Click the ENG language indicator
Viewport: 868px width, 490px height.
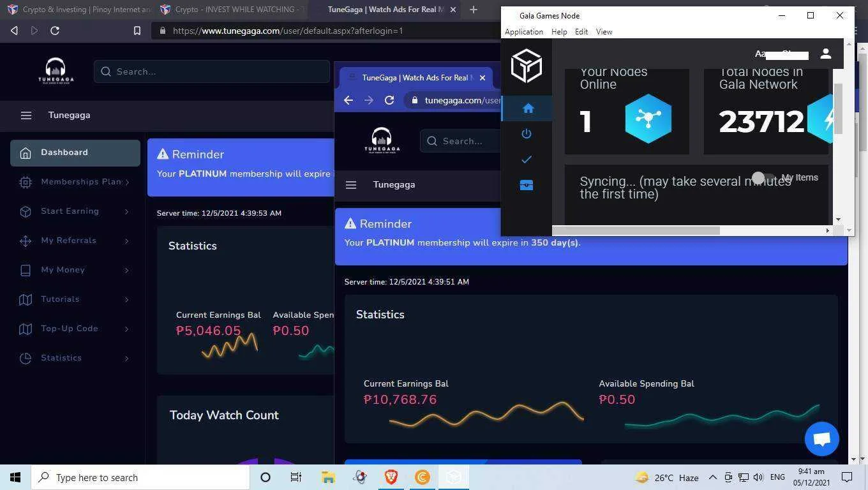pos(777,477)
